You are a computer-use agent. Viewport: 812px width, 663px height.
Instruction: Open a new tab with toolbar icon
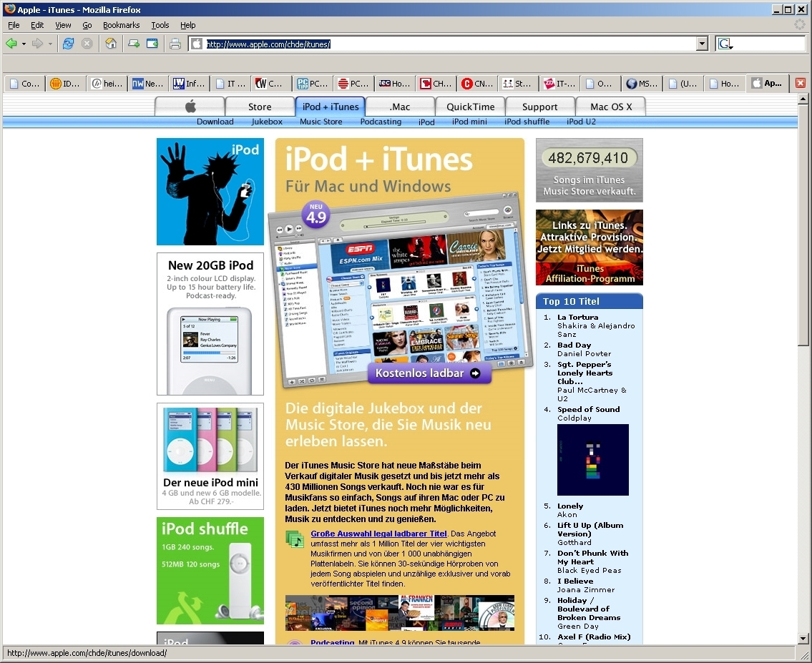[x=134, y=44]
